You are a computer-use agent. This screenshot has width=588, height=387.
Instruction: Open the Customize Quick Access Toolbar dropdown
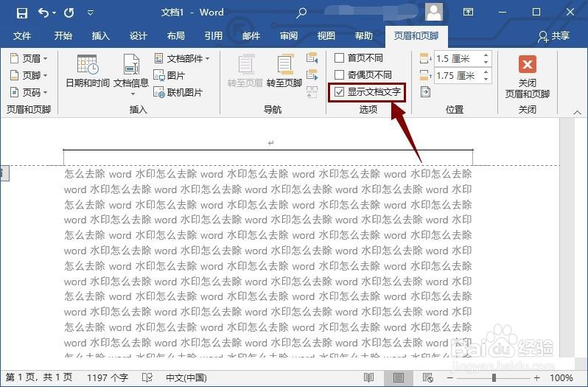point(91,13)
